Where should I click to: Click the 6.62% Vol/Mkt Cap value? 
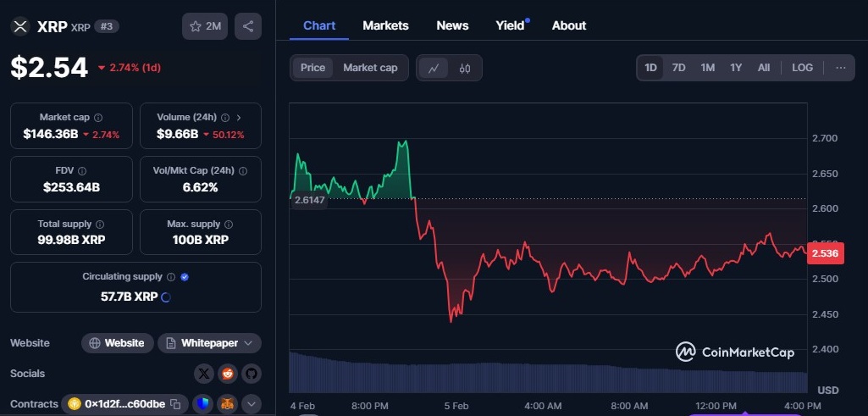pos(201,187)
